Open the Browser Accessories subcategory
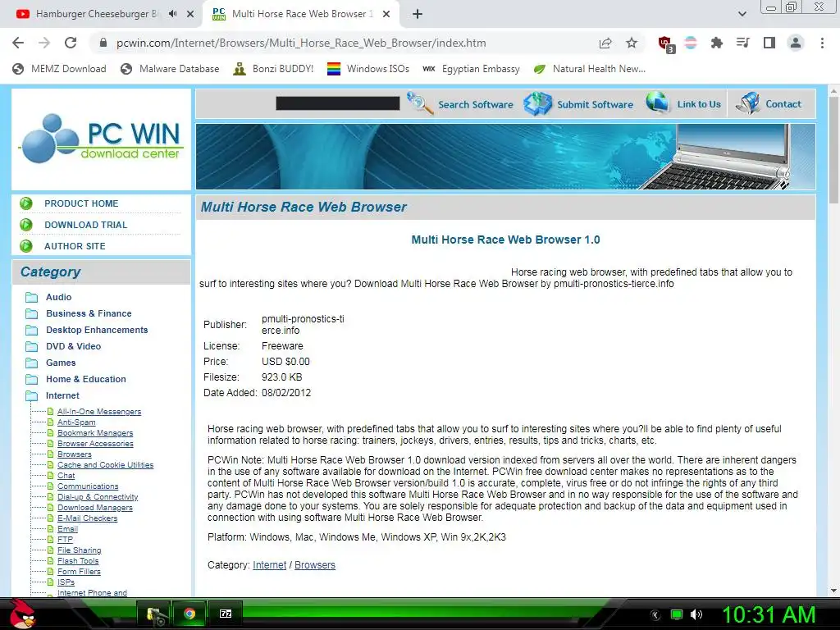This screenshot has height=630, width=840. [x=95, y=444]
